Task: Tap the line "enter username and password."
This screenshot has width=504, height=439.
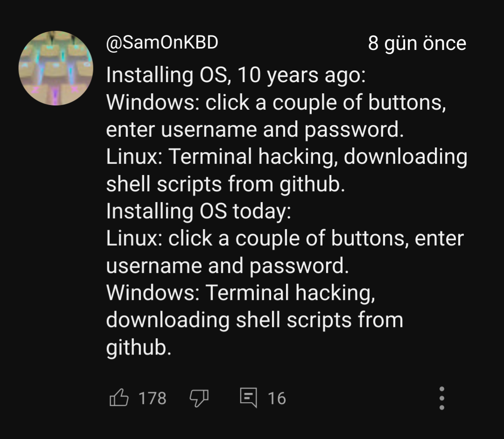Action: coord(254,130)
